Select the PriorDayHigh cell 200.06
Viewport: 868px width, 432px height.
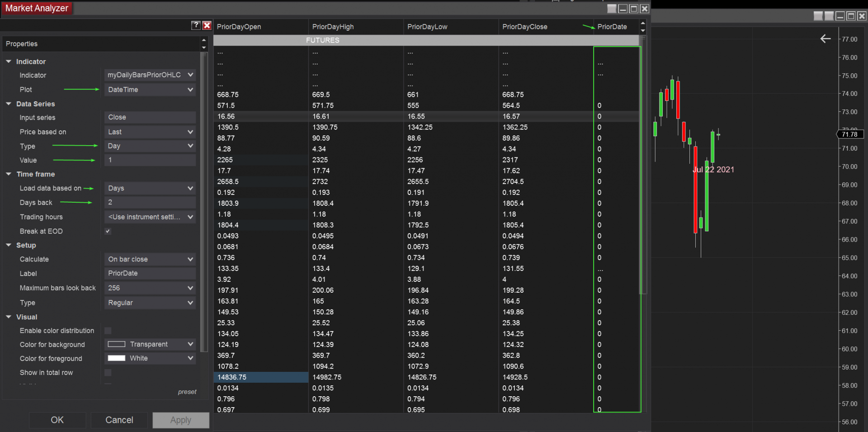point(356,290)
